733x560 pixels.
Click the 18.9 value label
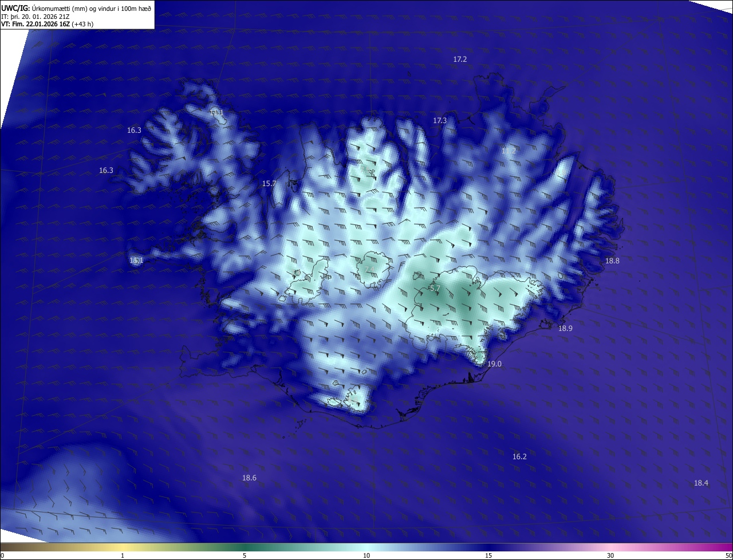[x=565, y=329]
